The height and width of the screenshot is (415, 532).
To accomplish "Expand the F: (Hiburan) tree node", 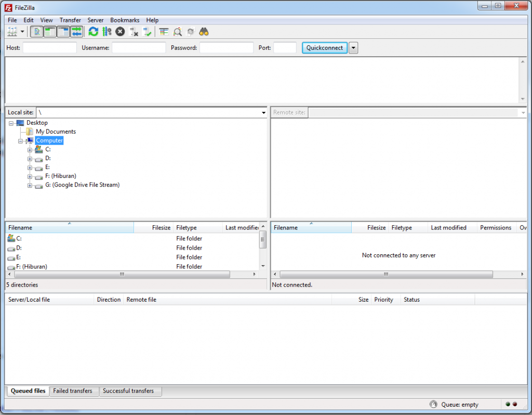I will click(x=30, y=176).
